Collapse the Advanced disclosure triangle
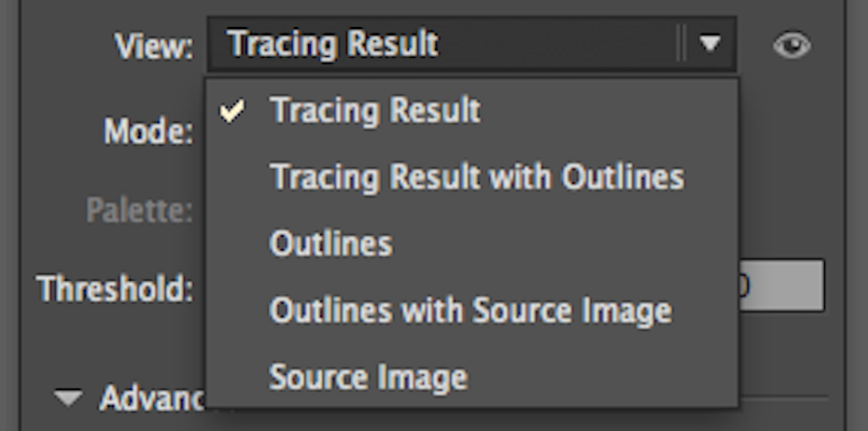 click(x=68, y=398)
